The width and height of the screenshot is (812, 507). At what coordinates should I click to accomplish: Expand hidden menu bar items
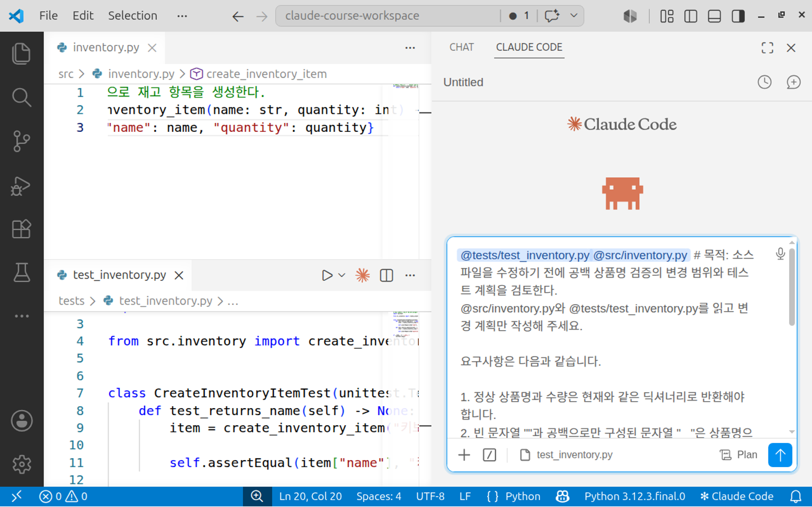(182, 16)
